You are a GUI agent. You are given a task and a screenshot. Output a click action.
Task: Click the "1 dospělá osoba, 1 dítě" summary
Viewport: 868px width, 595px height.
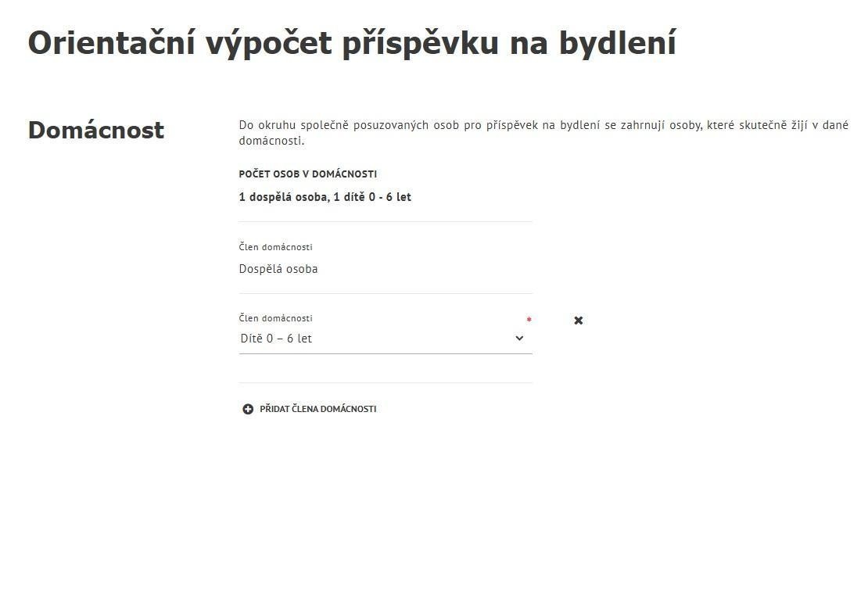[325, 197]
